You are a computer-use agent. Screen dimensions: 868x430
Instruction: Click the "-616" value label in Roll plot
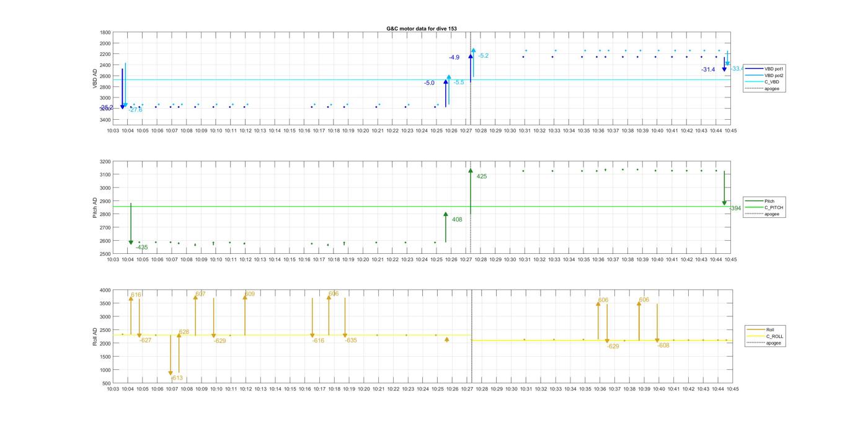click(319, 341)
